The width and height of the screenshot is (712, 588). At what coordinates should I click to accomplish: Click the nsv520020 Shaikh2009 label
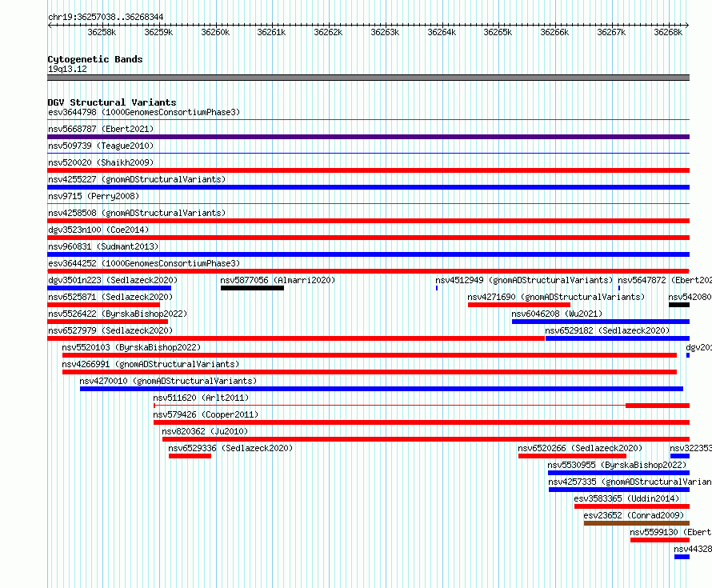[x=101, y=162]
